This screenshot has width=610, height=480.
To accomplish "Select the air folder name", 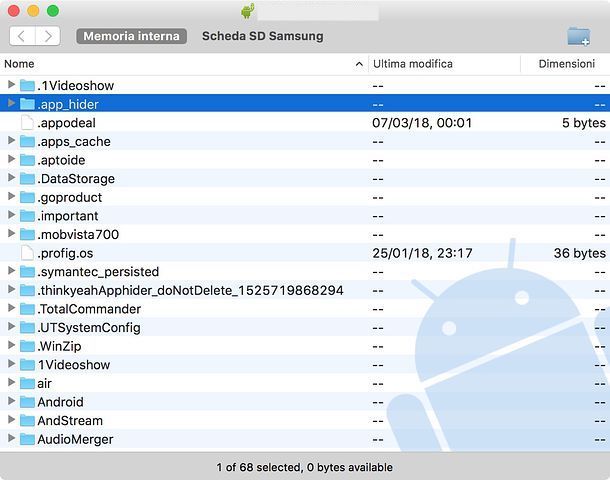I will 45,384.
